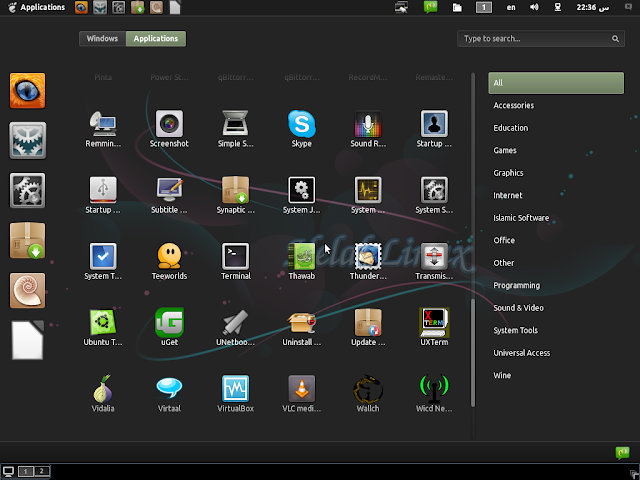Image resolution: width=640 pixels, height=480 pixels.
Task: Open the blank document icon in dock
Action: pos(27,340)
